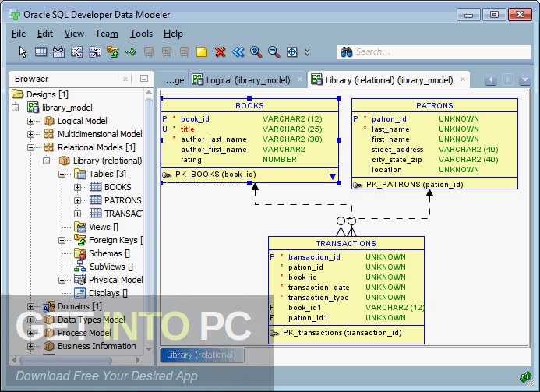
Task: Click the Zoom In magnifier icon
Action: tap(256, 52)
